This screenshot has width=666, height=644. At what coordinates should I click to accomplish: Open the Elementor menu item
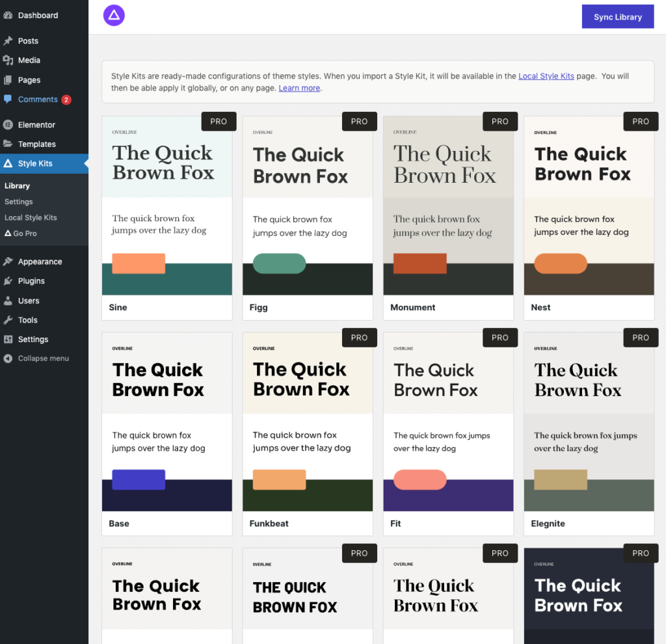pyautogui.click(x=44, y=125)
